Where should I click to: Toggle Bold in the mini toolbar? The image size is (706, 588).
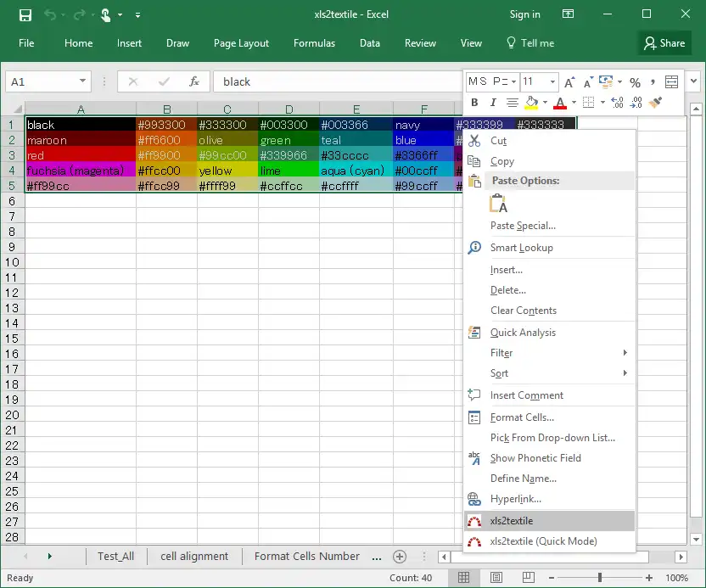pyautogui.click(x=474, y=103)
